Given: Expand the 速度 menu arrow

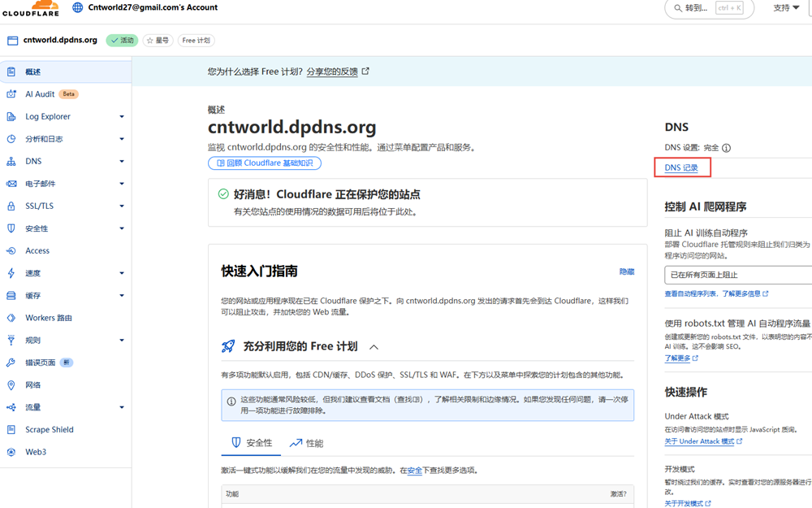Looking at the screenshot, I should tap(122, 273).
